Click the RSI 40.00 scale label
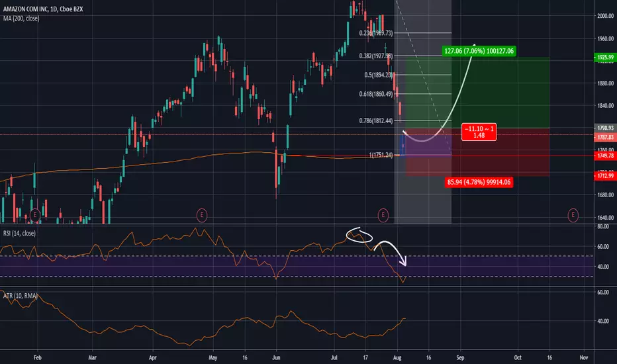This screenshot has height=364, width=617. click(603, 267)
